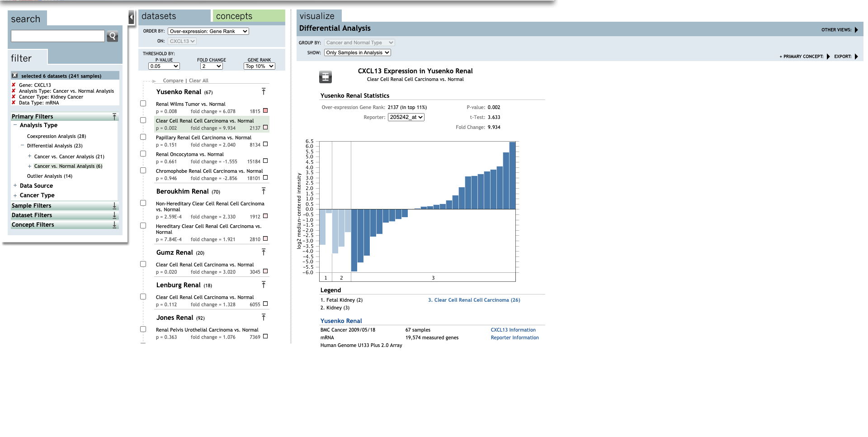Check Renal Oncocytoma vs. Normal analysis
Image resolution: width=868 pixels, height=437 pixels.
tap(143, 154)
